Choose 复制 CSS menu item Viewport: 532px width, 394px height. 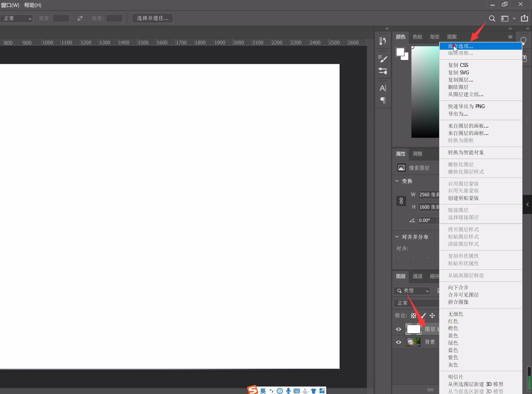481,65
